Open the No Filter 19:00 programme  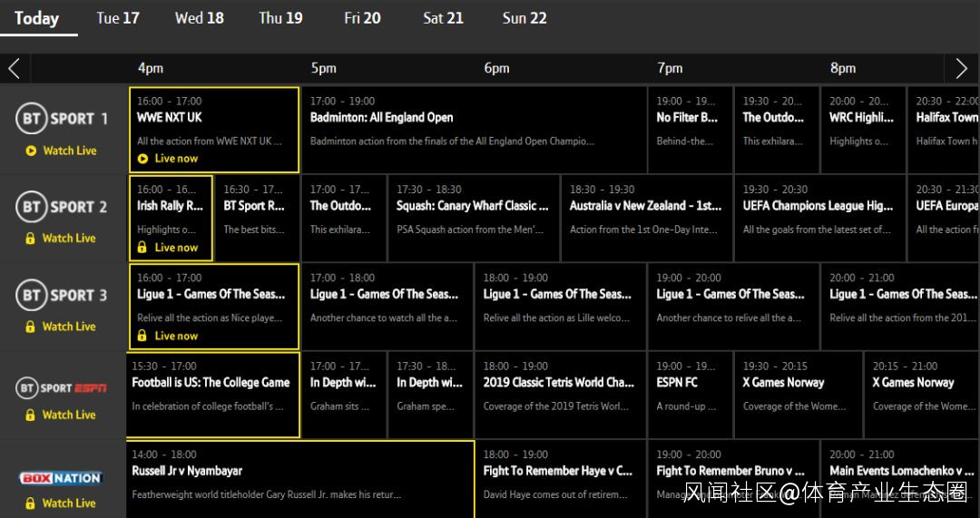[691, 130]
